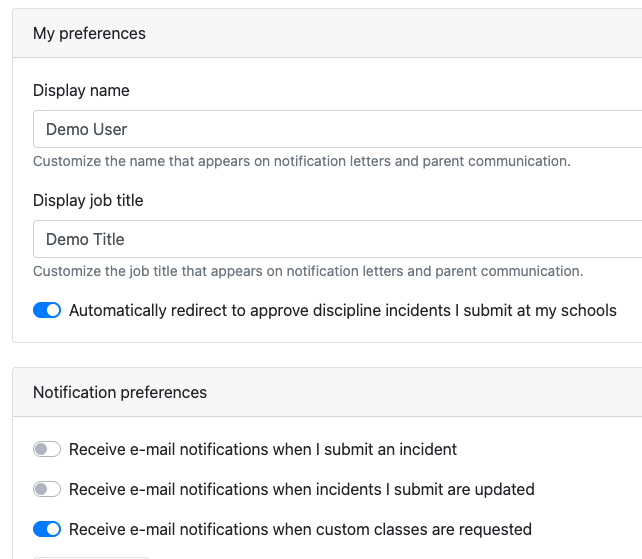The height and width of the screenshot is (559, 642).
Task: Click the "custom classes are requested" label text
Action: coord(300,530)
